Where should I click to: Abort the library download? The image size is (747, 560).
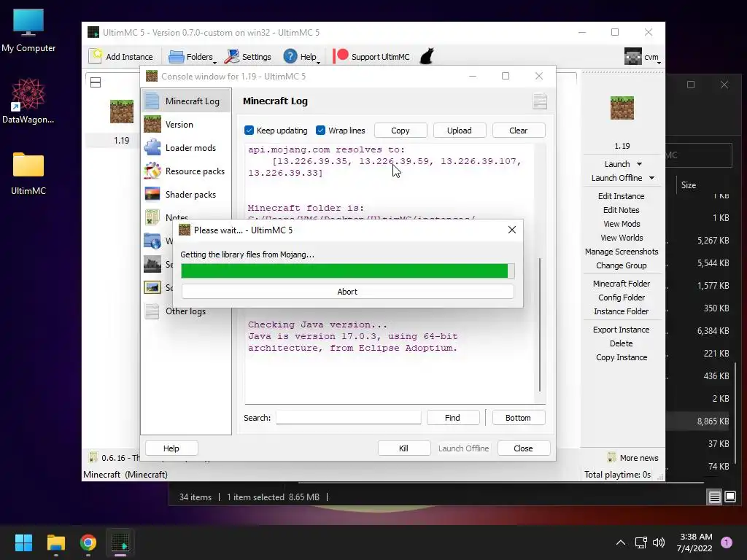pos(347,292)
